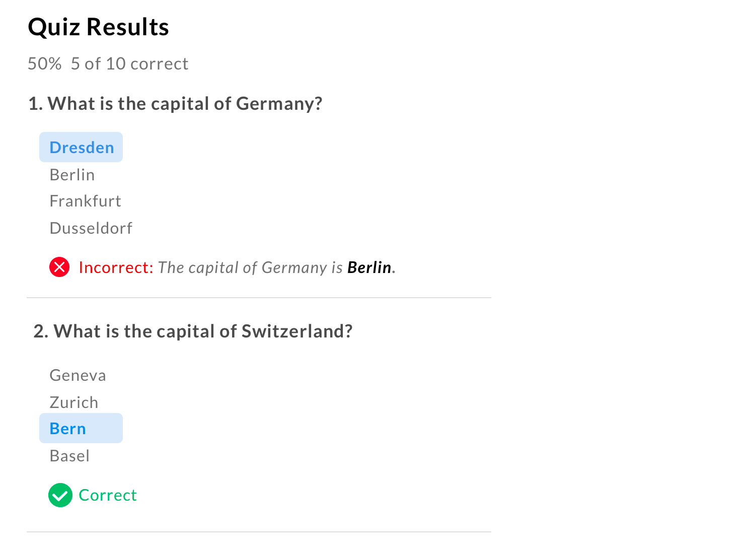Click the bold Berlin in the explanation
Image resolution: width=756 pixels, height=548 pixels.
(x=369, y=267)
